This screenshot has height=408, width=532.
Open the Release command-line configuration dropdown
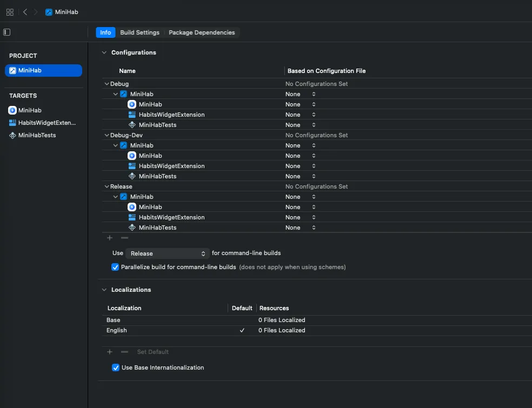168,253
